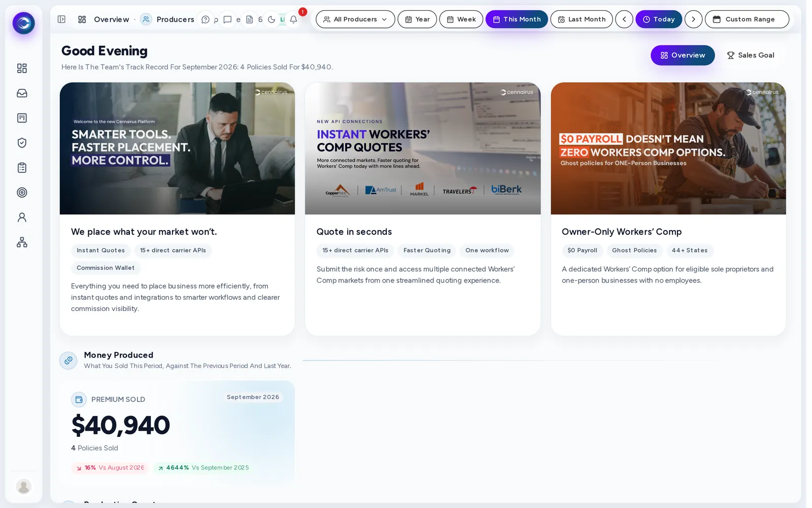Click the Money Produced section title
Screen dimensions: 812x508
coord(119,355)
